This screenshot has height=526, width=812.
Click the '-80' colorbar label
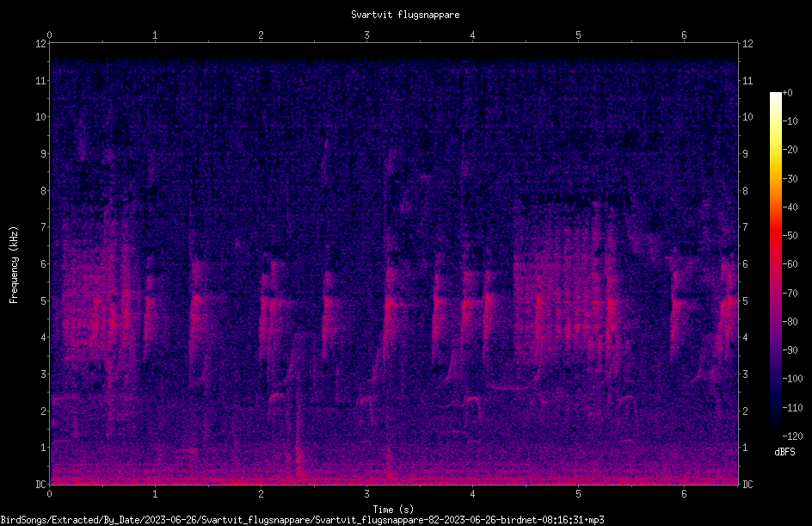click(x=790, y=322)
